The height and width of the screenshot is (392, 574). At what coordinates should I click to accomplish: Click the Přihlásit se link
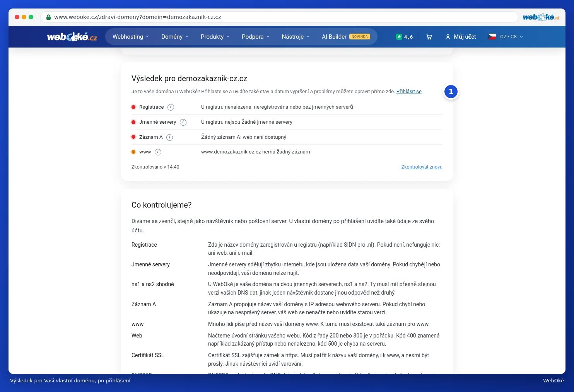point(409,92)
